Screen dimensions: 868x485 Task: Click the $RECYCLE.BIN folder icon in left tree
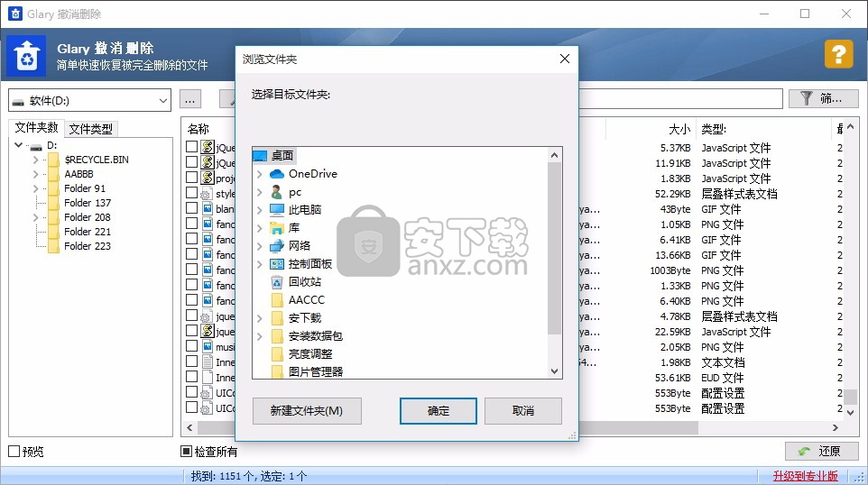[x=54, y=160]
